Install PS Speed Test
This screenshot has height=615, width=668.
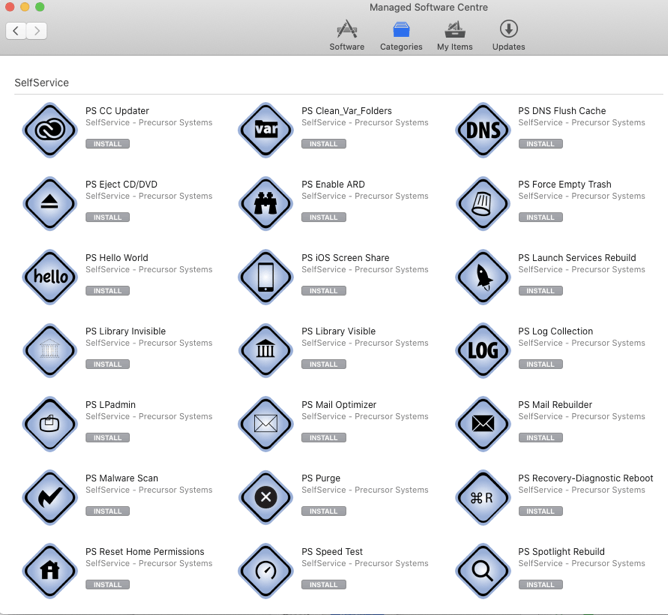pyautogui.click(x=323, y=585)
